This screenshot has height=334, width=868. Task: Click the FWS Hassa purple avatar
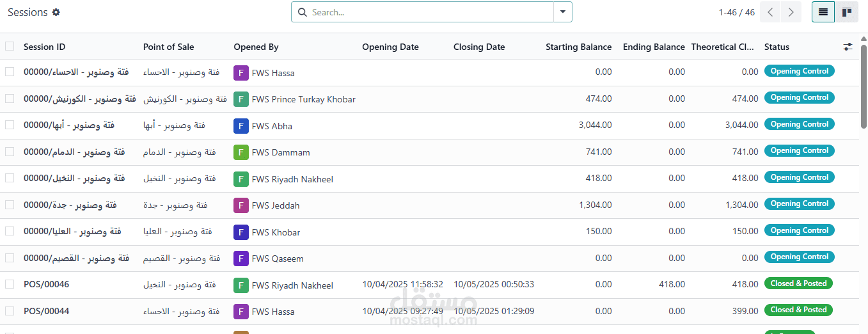point(241,73)
